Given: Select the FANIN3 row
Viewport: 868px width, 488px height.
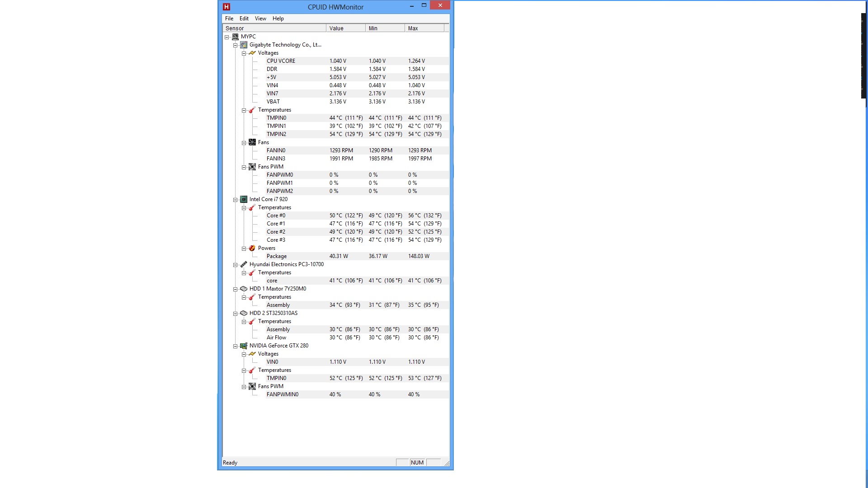Looking at the screenshot, I should click(336, 159).
